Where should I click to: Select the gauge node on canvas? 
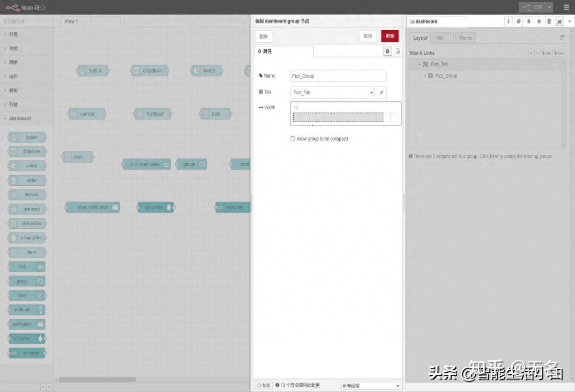[192, 164]
